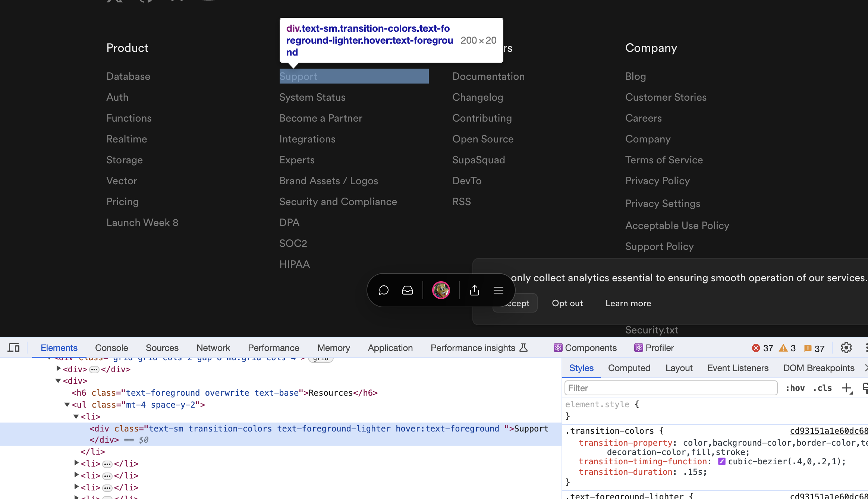Collapse the ul mt-4 space-y-2 node
The height and width of the screenshot is (499, 868).
67,405
